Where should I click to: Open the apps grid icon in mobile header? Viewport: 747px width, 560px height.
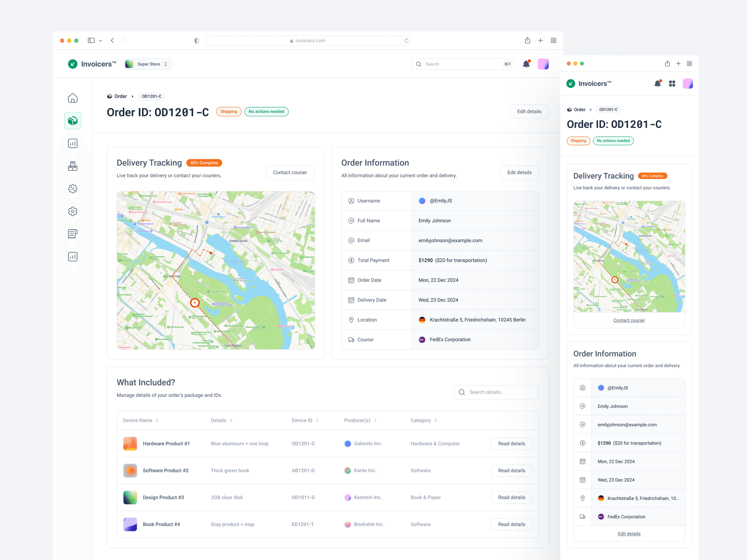coord(672,84)
